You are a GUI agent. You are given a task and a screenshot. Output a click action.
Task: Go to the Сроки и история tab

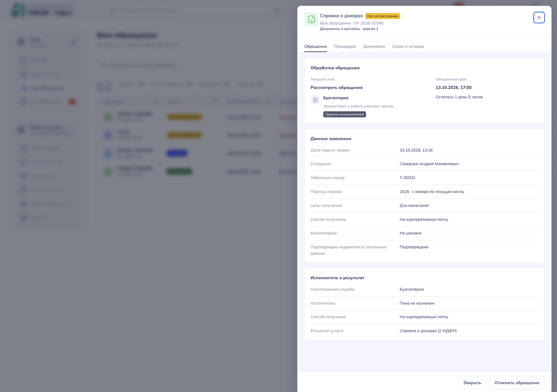[x=408, y=46]
